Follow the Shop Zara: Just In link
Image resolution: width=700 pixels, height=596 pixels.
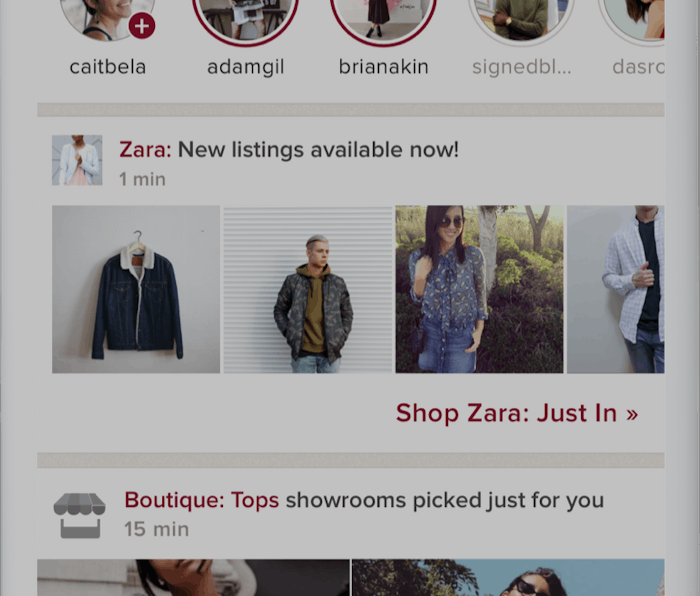click(517, 413)
